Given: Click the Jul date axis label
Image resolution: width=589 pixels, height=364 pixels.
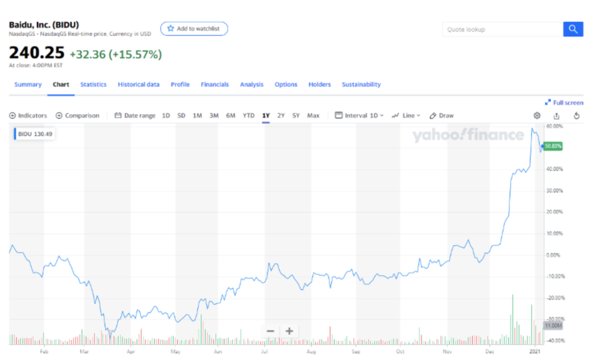Looking at the screenshot, I should [x=265, y=352].
